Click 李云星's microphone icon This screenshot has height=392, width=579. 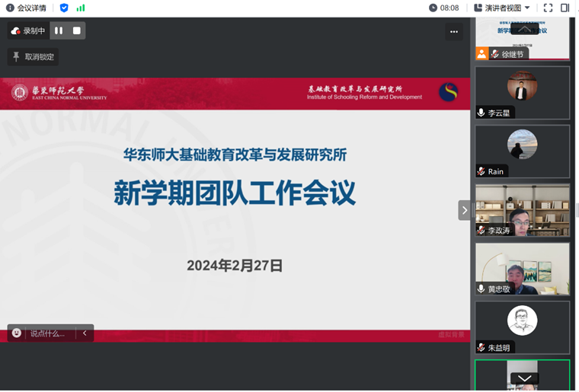tap(481, 113)
